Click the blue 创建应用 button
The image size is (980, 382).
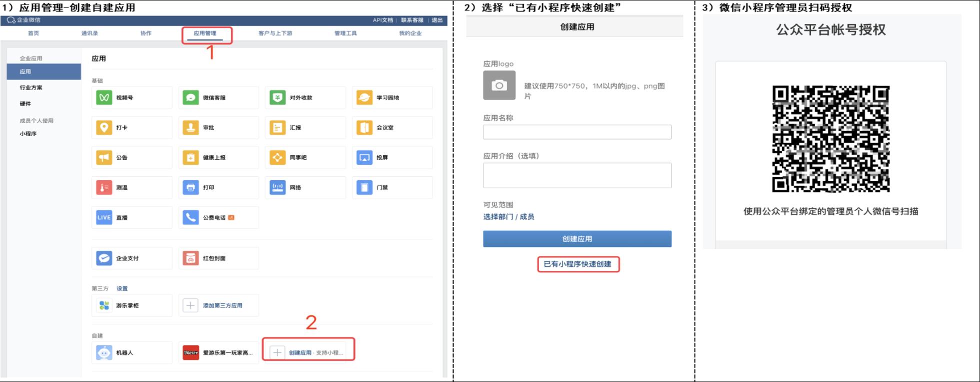[x=577, y=239]
